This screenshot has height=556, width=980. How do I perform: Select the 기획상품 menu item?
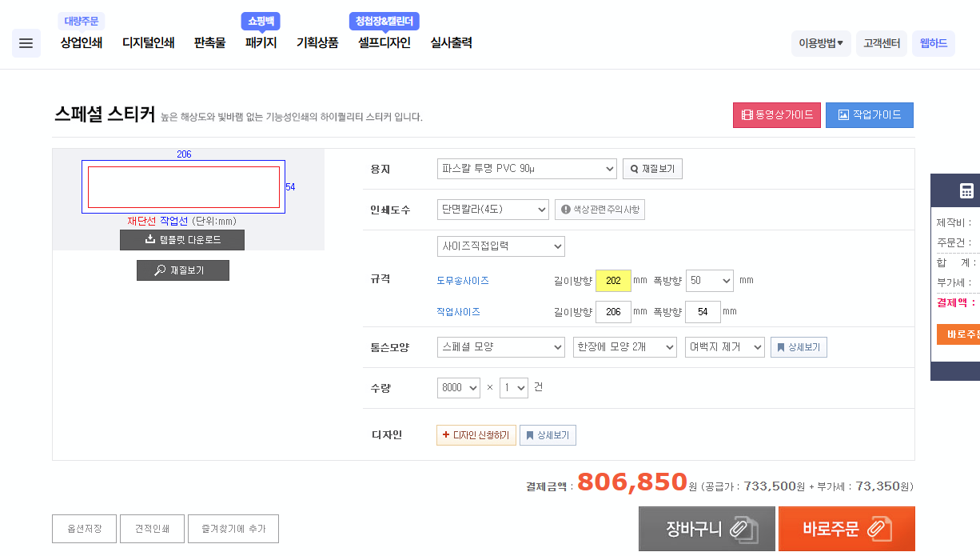(x=317, y=43)
